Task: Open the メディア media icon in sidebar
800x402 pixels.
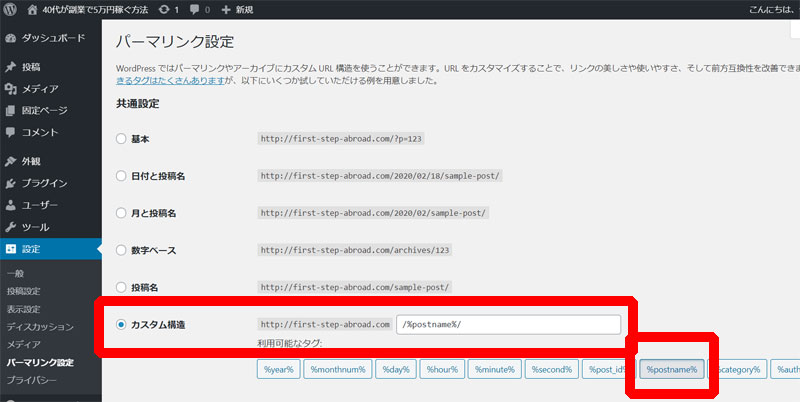Action: pos(11,89)
